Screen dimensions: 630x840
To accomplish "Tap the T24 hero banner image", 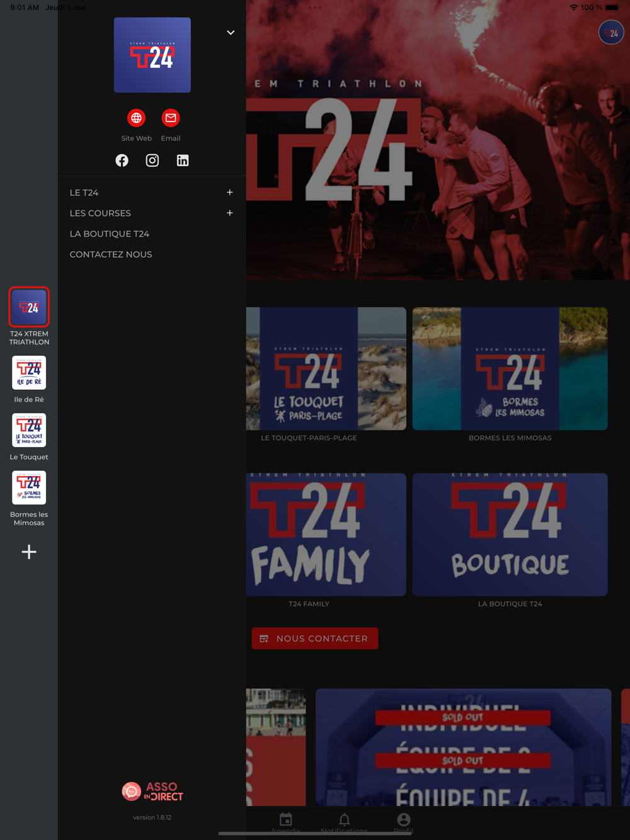I will point(438,140).
